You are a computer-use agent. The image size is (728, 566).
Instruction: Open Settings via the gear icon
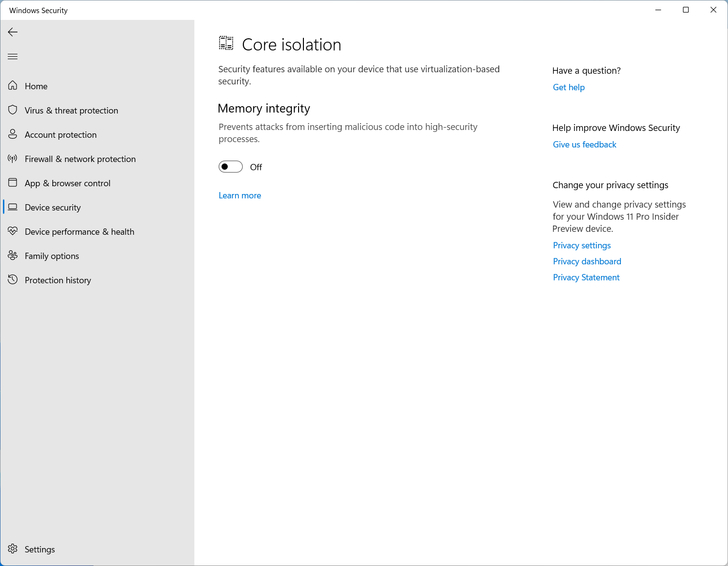click(x=13, y=549)
